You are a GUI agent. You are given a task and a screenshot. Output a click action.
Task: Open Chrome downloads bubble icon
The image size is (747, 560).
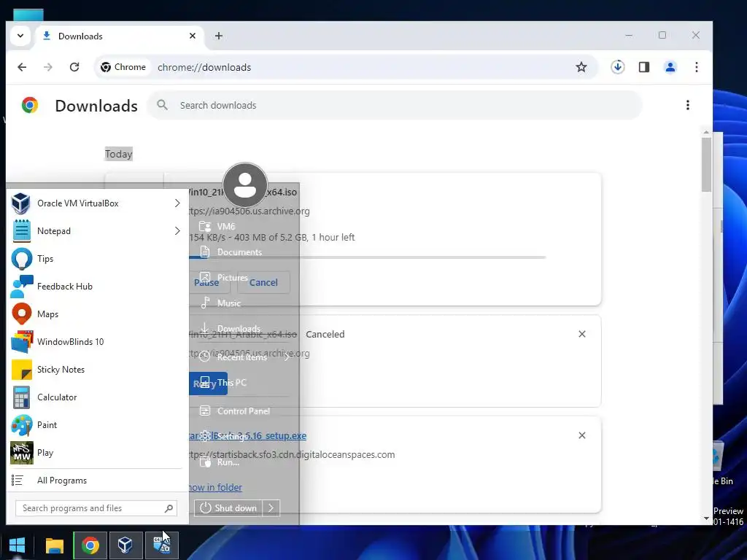point(618,67)
